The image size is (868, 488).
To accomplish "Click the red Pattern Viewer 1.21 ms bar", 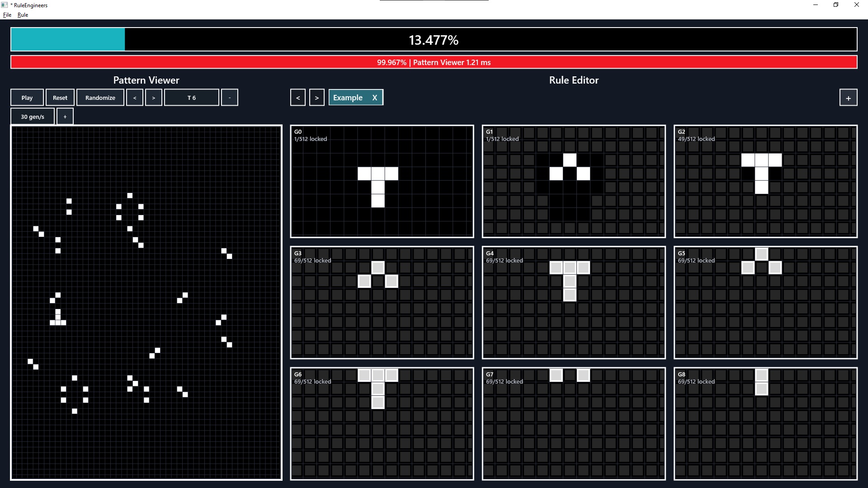I will point(434,62).
